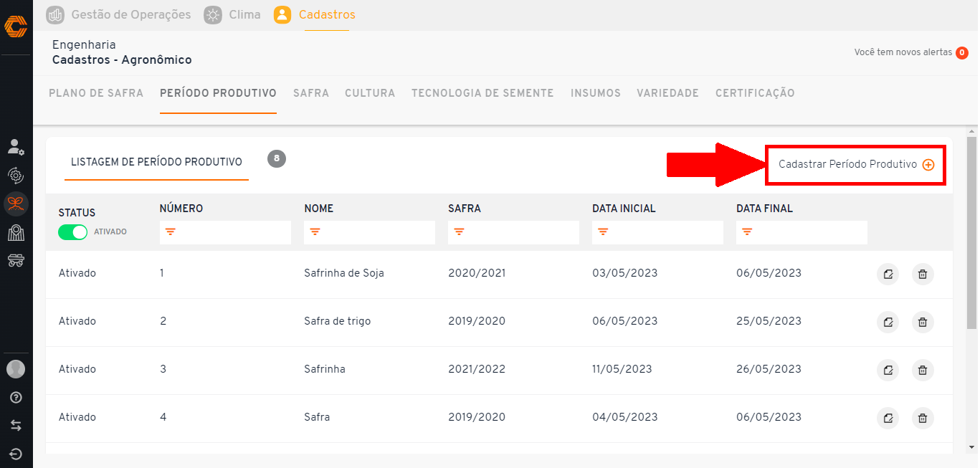Edit the Safra de trigo row
980x468 pixels.
pos(888,322)
